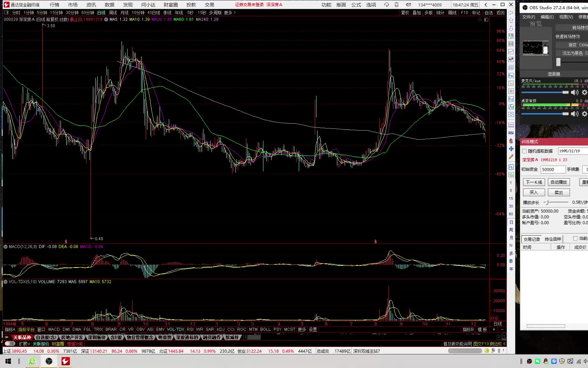Toggle the switch left of 扩展
This screenshot has width=588, height=368.
[x=10, y=344]
